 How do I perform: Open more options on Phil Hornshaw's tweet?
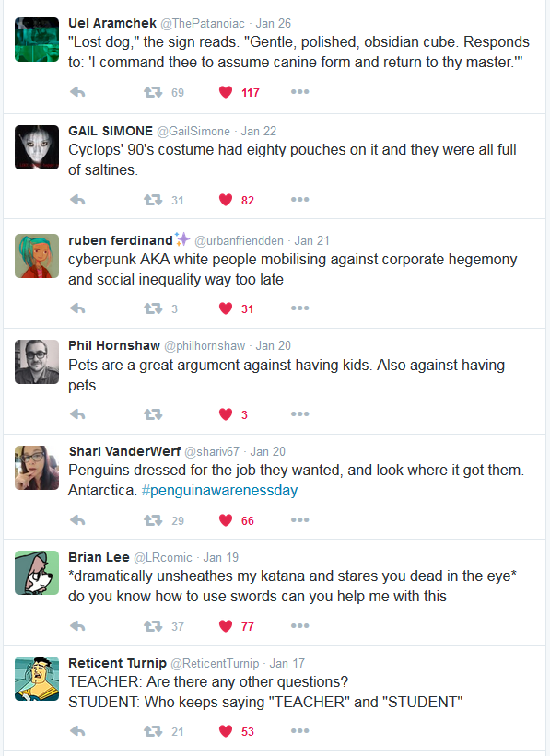click(x=299, y=414)
